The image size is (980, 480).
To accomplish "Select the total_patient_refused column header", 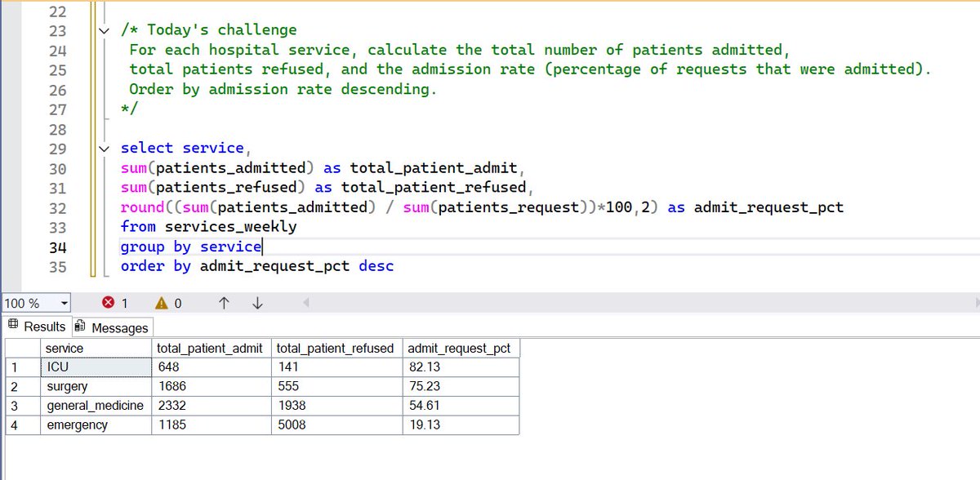I will [x=338, y=349].
